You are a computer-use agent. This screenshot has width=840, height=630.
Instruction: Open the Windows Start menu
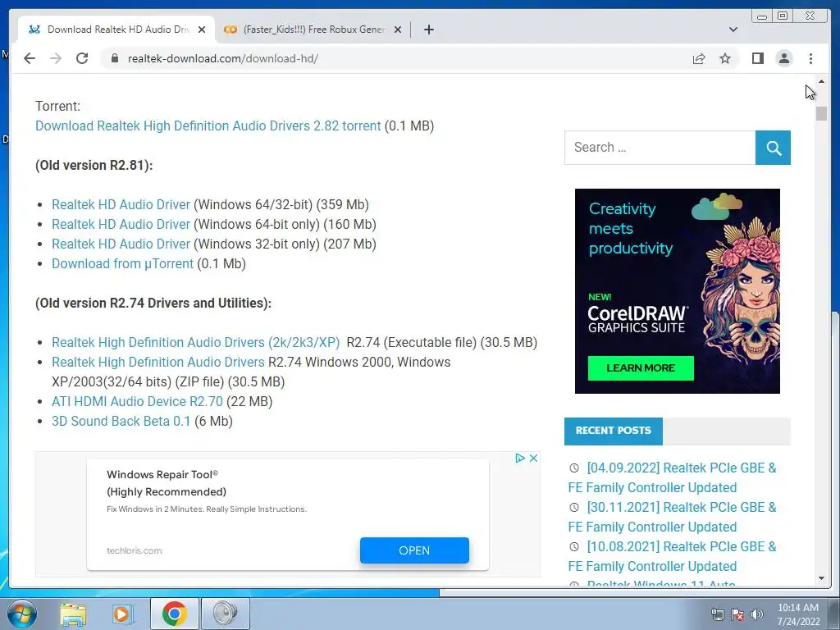click(x=22, y=614)
